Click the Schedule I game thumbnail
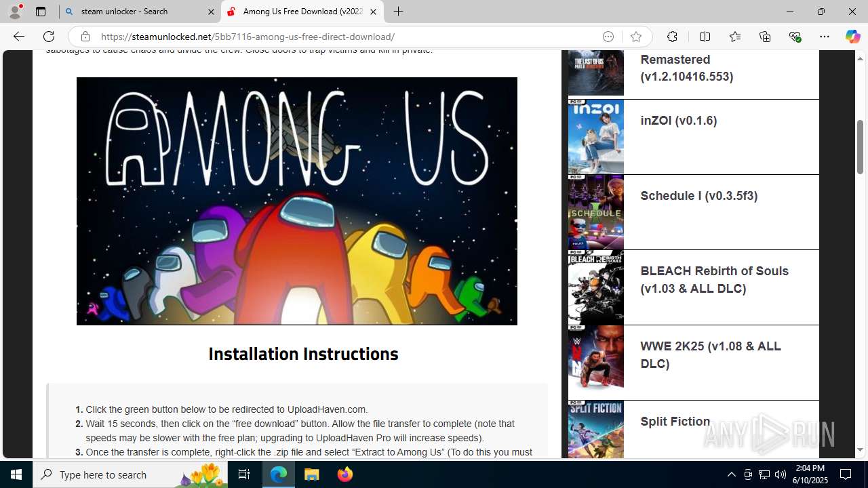This screenshot has width=868, height=488. click(x=596, y=212)
